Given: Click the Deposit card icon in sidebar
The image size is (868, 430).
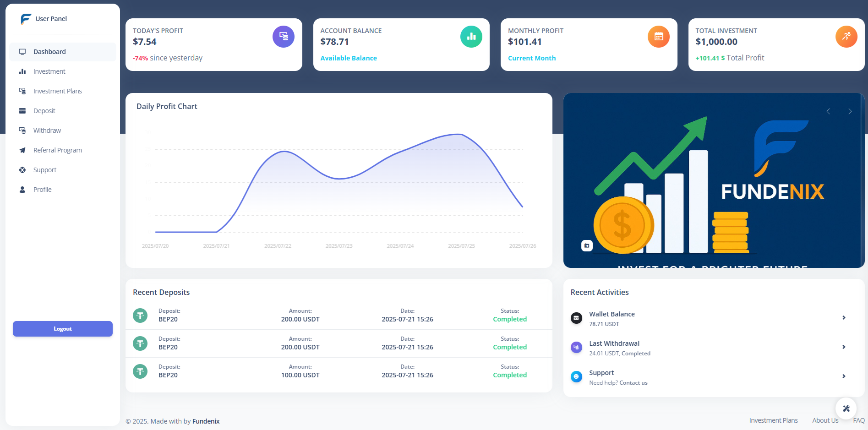Looking at the screenshot, I should point(22,111).
